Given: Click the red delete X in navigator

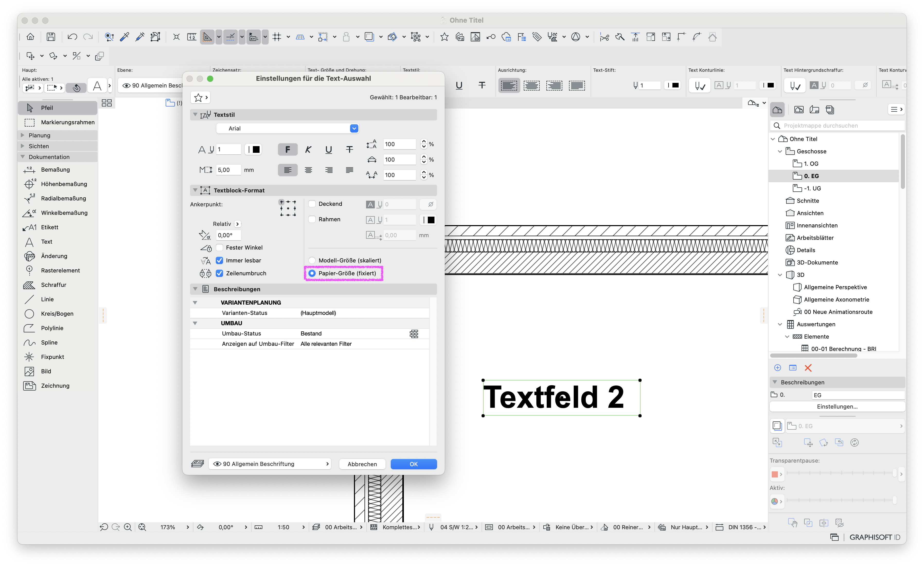Looking at the screenshot, I should [808, 368].
